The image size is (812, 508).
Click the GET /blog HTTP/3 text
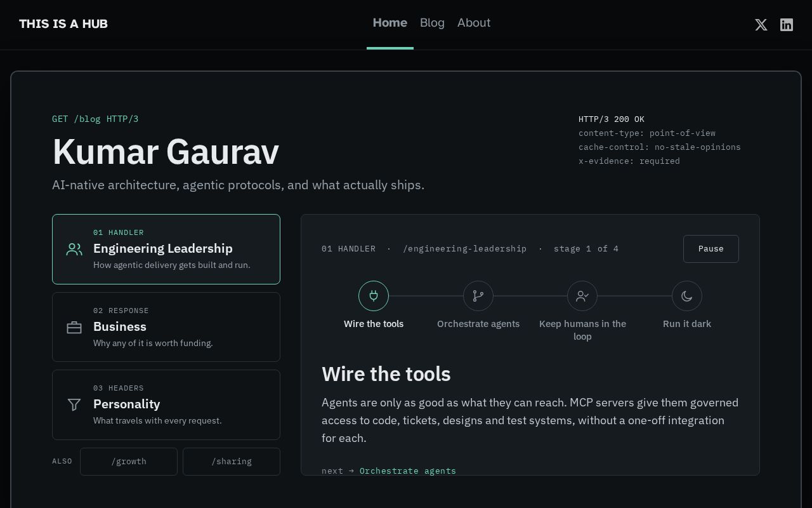95,119
